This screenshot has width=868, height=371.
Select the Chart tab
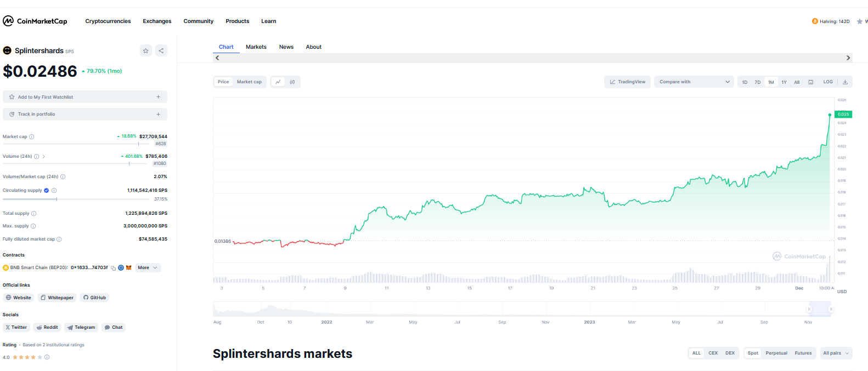(x=226, y=47)
